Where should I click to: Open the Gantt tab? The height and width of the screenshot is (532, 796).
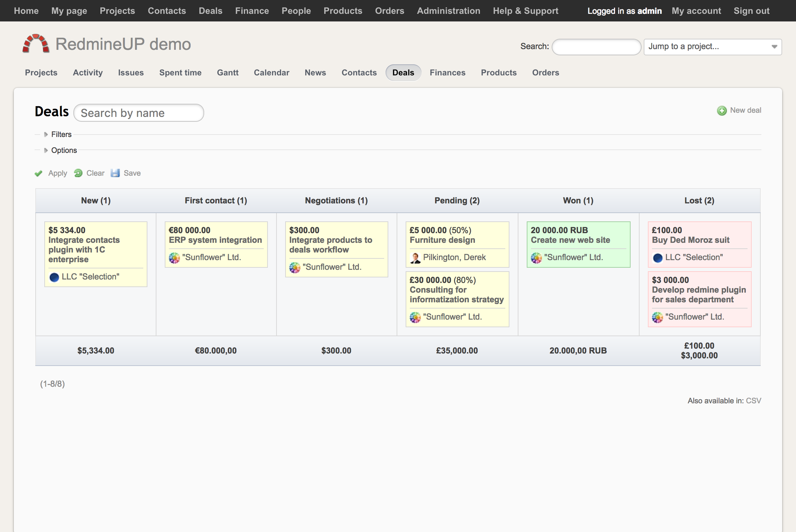pyautogui.click(x=227, y=73)
